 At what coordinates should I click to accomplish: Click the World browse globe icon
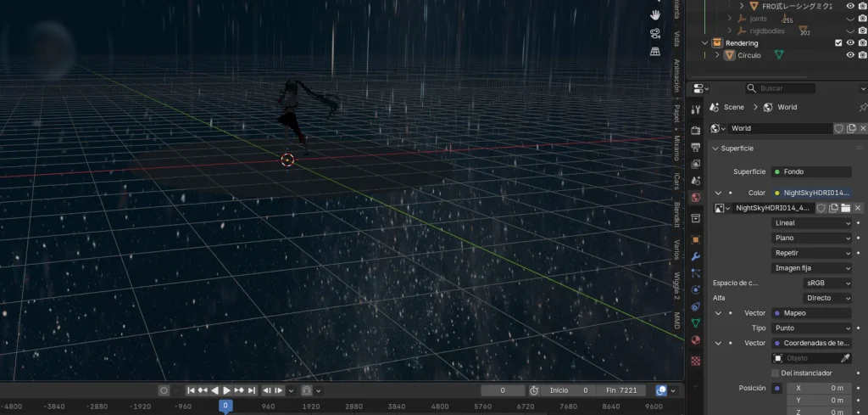[x=718, y=128]
